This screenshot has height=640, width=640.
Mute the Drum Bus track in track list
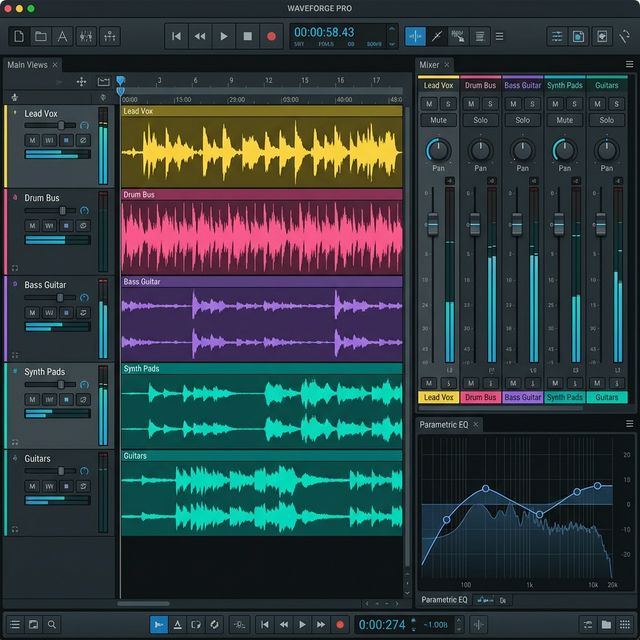32,226
